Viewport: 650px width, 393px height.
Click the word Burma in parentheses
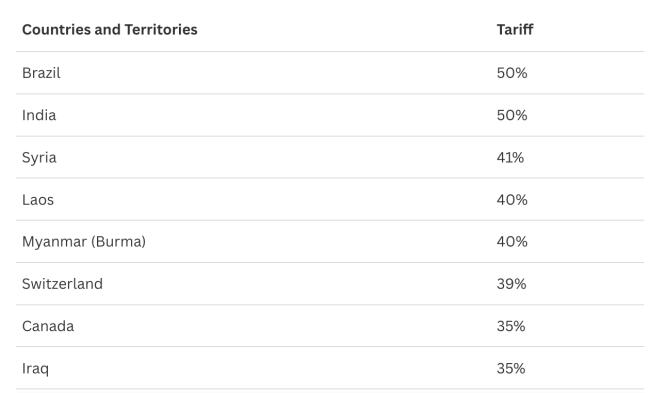click(118, 242)
